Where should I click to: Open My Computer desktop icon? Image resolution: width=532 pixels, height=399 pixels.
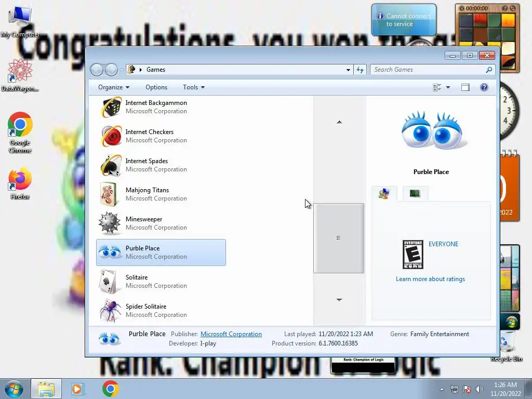[x=20, y=22]
